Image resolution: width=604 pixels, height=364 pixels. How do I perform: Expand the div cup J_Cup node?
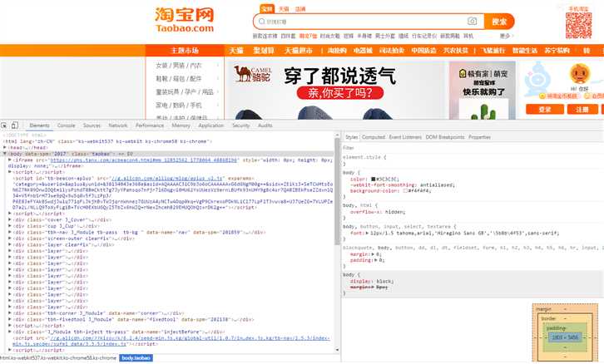point(10,226)
